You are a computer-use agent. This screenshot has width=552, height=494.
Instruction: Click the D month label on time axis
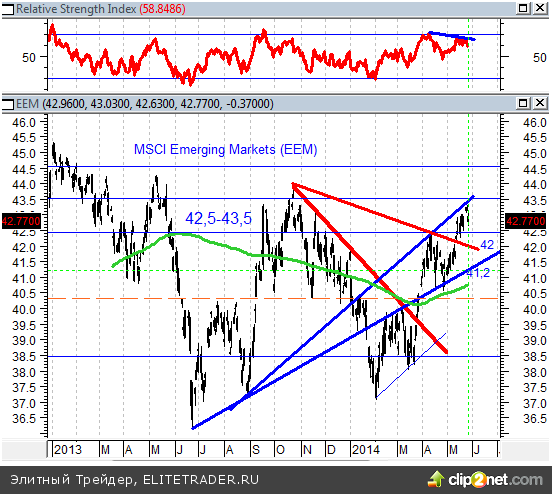coord(331,450)
